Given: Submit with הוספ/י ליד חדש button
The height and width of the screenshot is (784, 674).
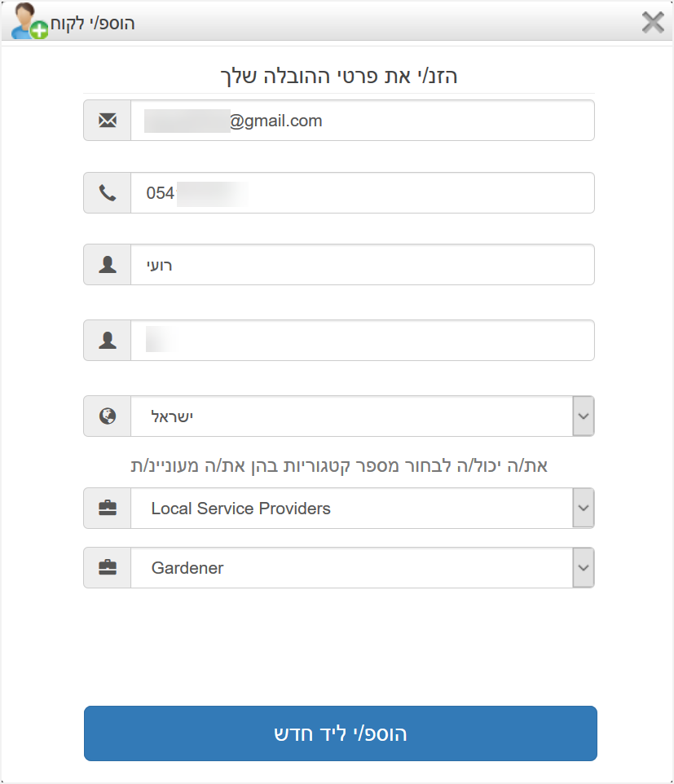Looking at the screenshot, I should click(x=341, y=733).
